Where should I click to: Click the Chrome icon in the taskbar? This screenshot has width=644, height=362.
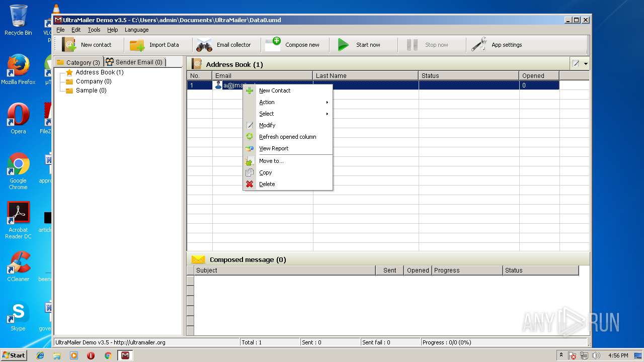(108, 355)
